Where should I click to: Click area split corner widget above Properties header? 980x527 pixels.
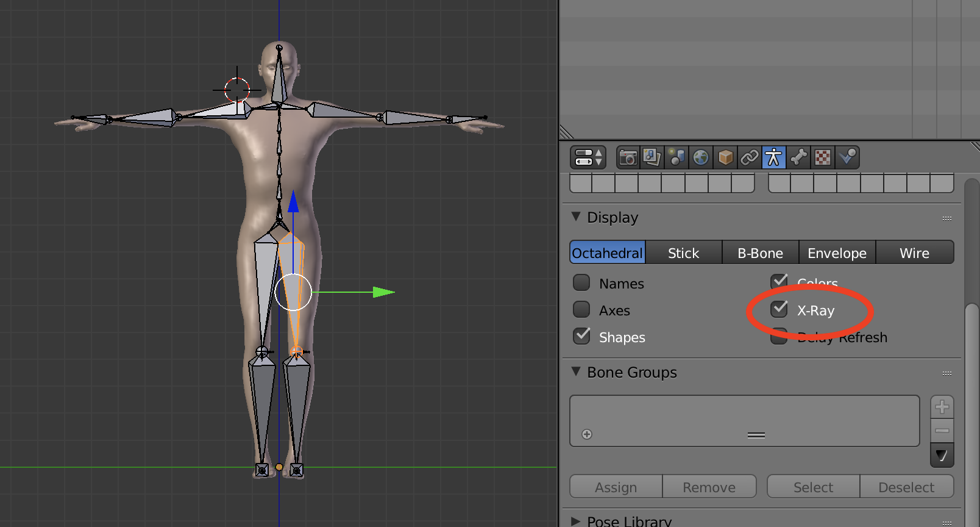[x=566, y=132]
